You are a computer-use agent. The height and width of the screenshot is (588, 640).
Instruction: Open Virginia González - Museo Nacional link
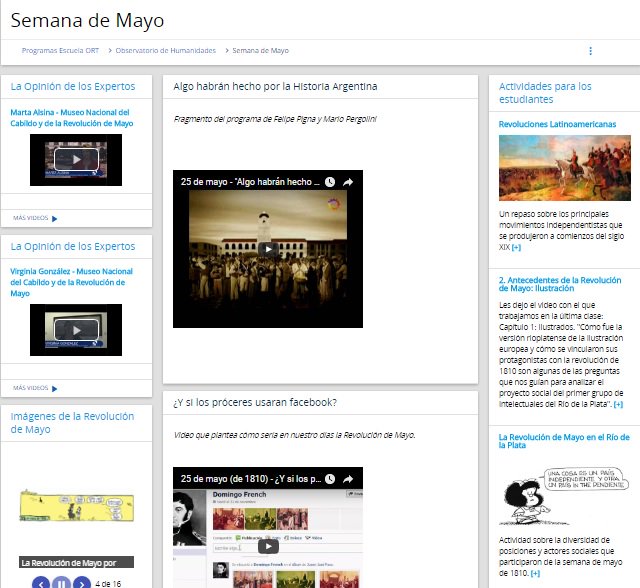tap(71, 282)
